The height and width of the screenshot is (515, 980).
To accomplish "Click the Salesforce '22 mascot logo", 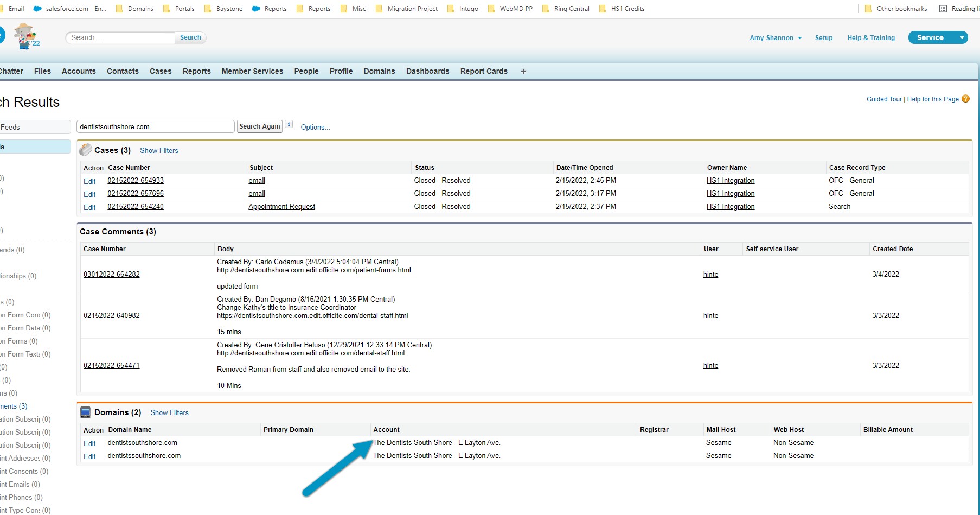I will pyautogui.click(x=26, y=36).
